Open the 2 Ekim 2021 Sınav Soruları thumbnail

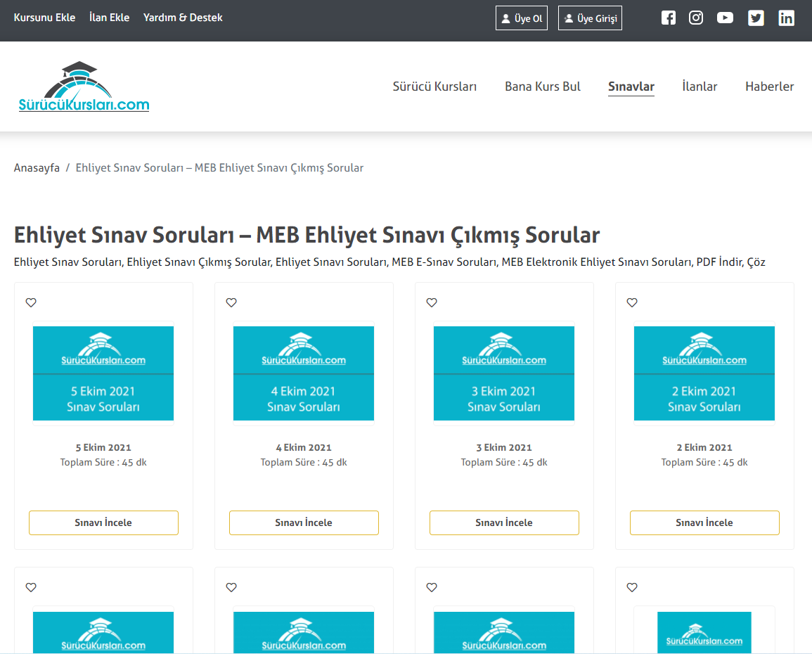[705, 373]
